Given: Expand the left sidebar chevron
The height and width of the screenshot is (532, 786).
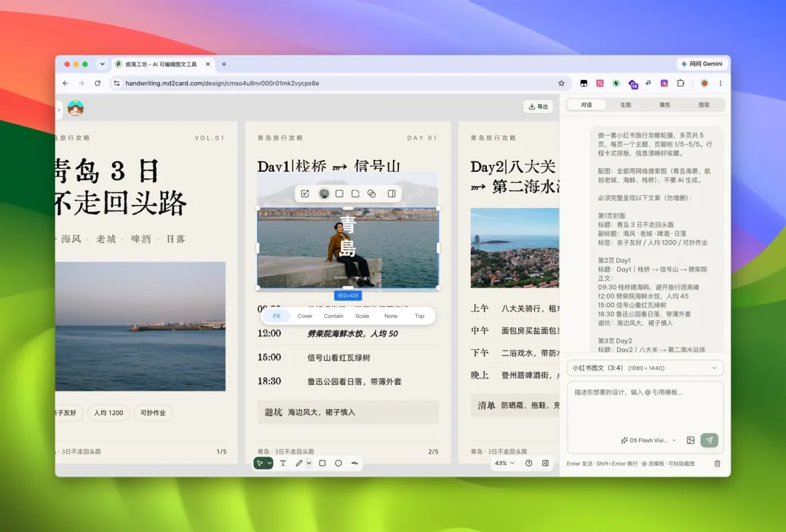Looking at the screenshot, I should (x=59, y=109).
